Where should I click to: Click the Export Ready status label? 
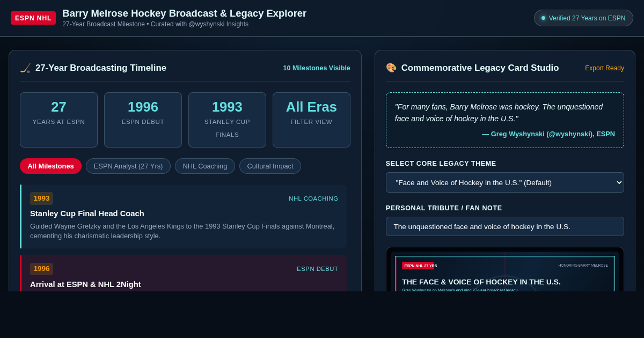click(604, 68)
